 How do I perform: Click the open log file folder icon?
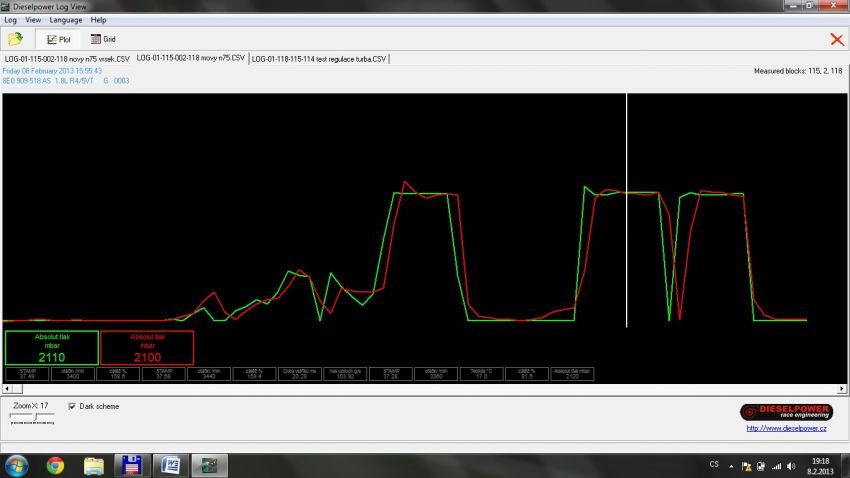click(x=15, y=40)
